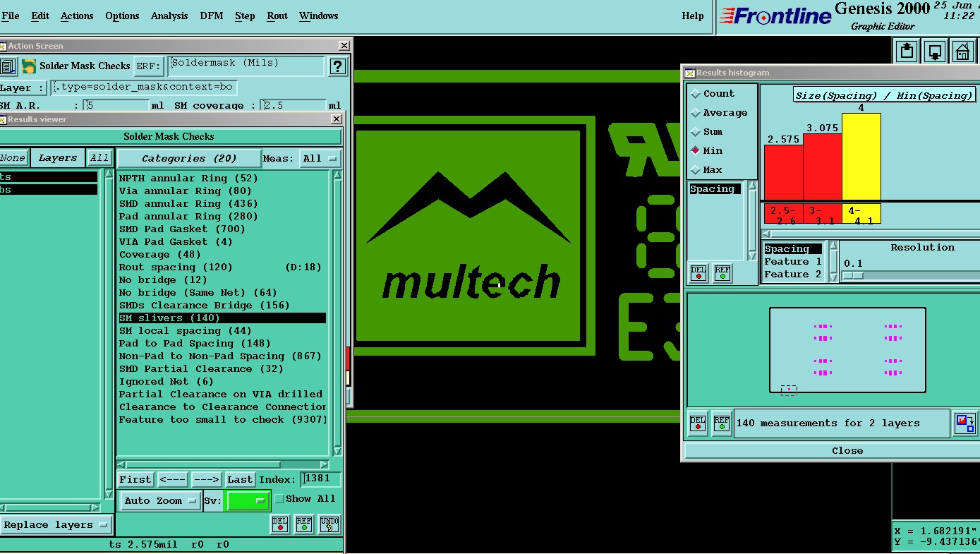Open the Analysis menu
Screen dimensions: 980x554
click(x=169, y=16)
